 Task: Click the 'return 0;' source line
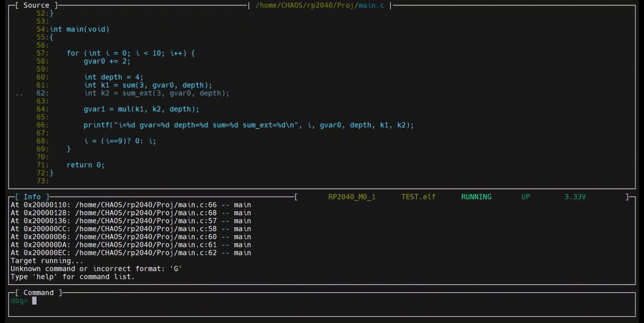coord(85,165)
